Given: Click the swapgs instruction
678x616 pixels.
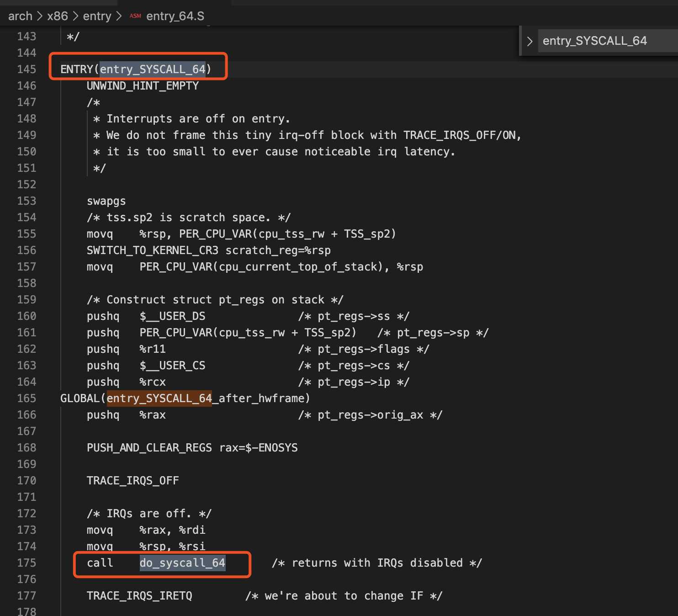Looking at the screenshot, I should pyautogui.click(x=106, y=201).
